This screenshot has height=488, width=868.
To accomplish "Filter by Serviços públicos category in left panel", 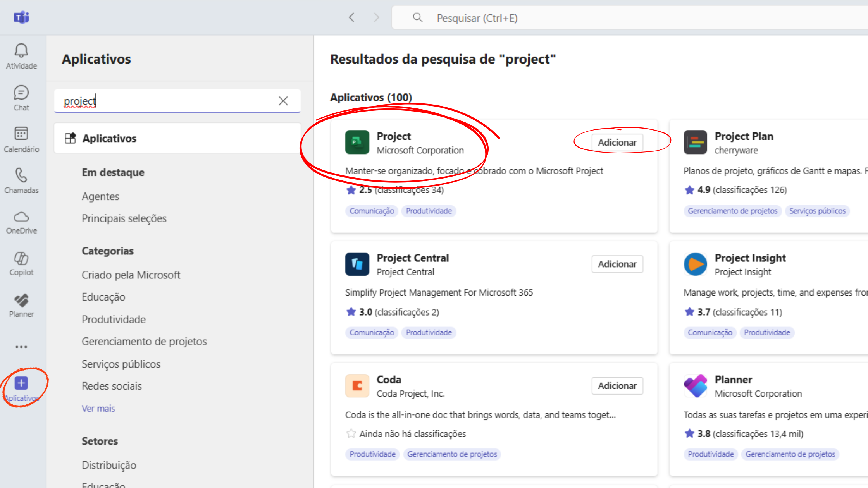I will [x=121, y=364].
